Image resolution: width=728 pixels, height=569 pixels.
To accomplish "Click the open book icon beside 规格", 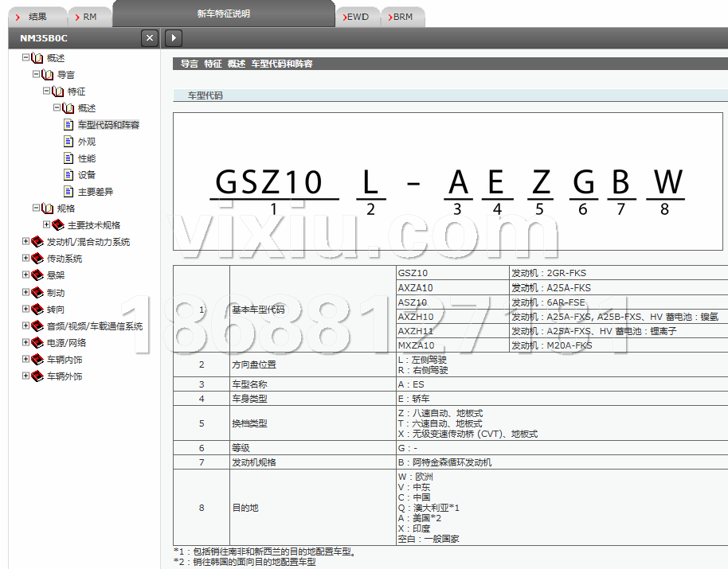I will pos(48,209).
